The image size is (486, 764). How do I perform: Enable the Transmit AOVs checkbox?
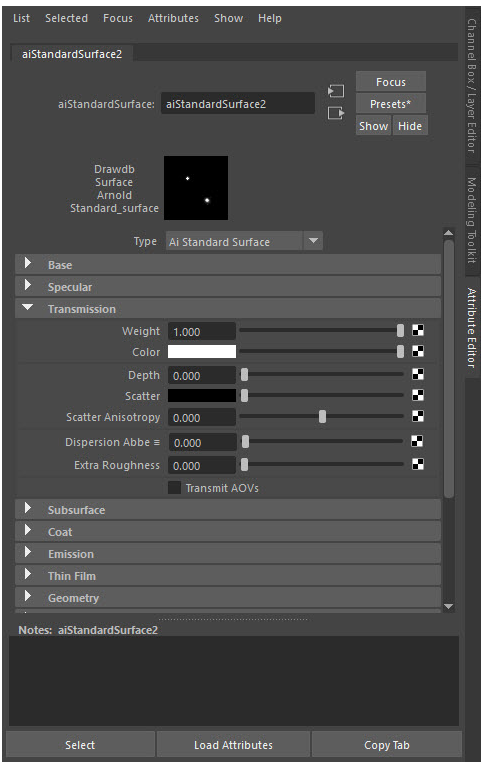174,488
